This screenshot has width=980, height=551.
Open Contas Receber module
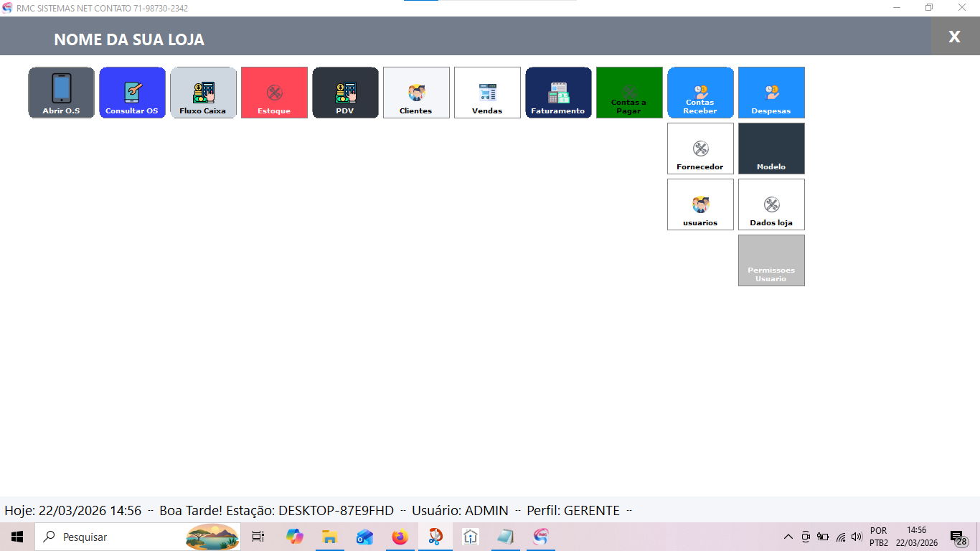[700, 93]
